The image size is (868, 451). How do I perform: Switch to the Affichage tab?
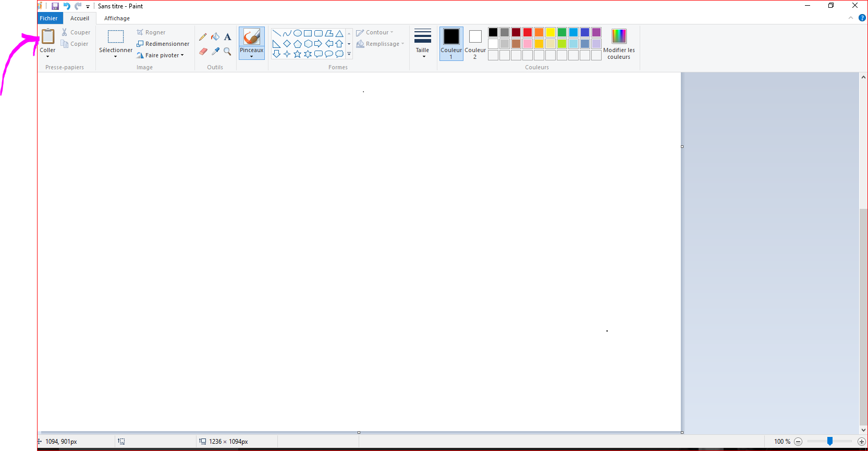(117, 18)
